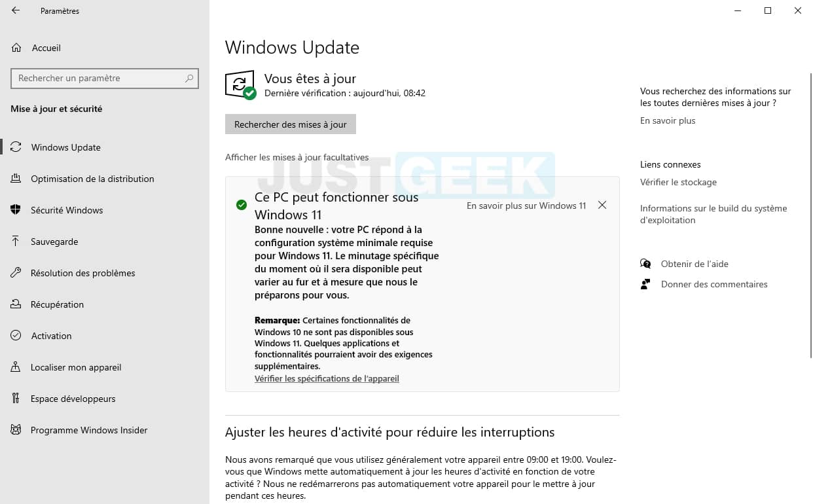The height and width of the screenshot is (504, 813).
Task: Click the Sauvegarde upload arrow icon
Action: pyautogui.click(x=16, y=242)
